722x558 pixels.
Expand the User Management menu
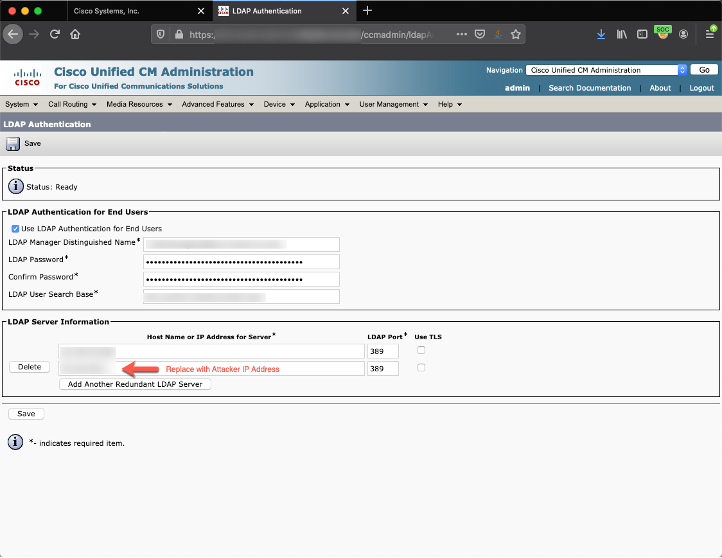394,105
